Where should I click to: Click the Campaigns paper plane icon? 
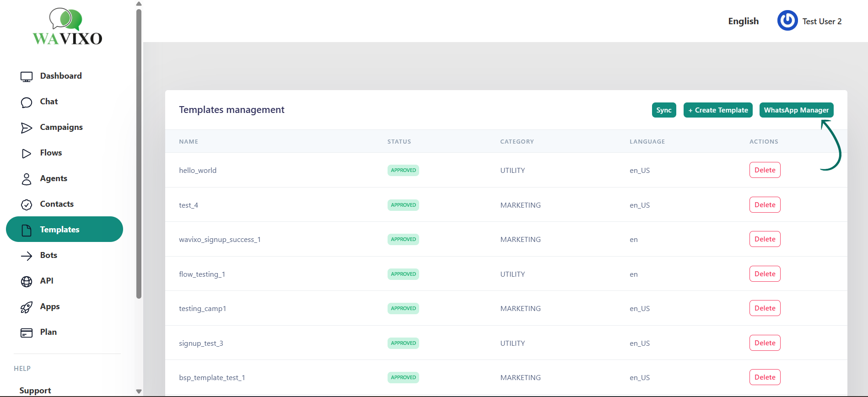[x=27, y=128]
